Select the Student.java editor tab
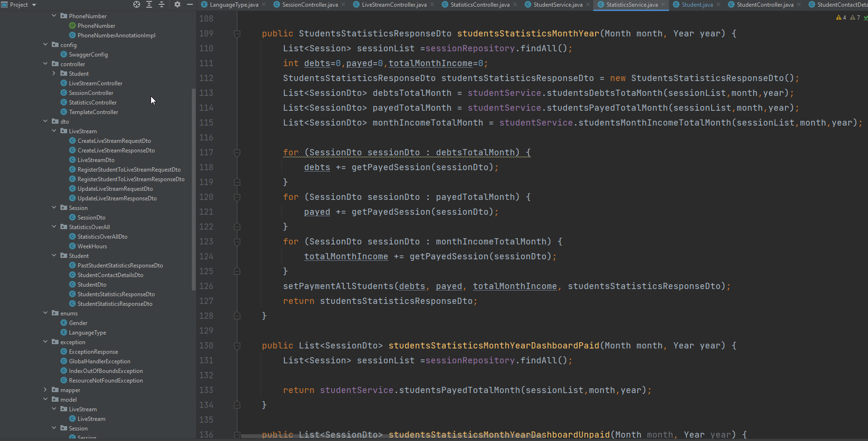The width and height of the screenshot is (868, 441). coord(697,5)
